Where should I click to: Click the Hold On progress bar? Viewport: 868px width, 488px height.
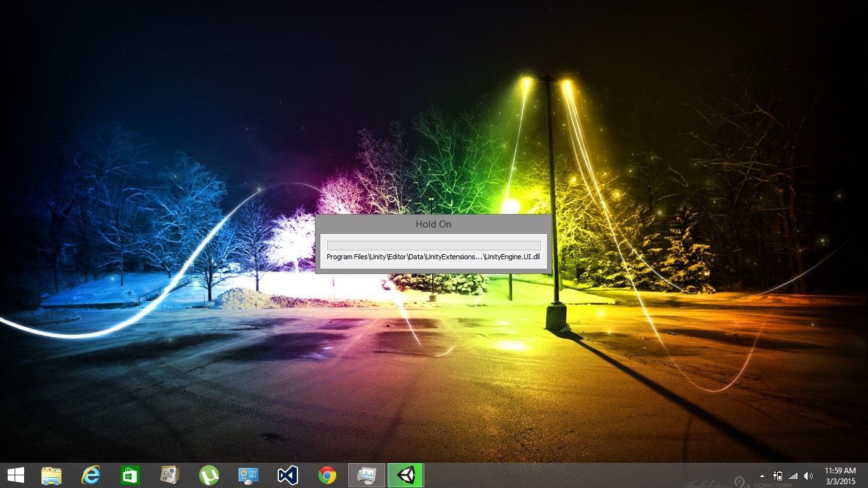(433, 245)
